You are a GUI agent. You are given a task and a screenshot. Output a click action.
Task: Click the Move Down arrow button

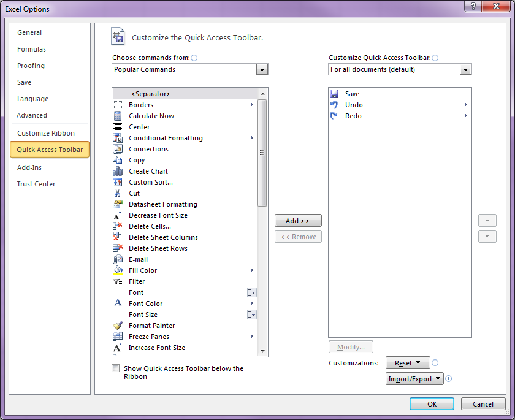pyautogui.click(x=487, y=236)
